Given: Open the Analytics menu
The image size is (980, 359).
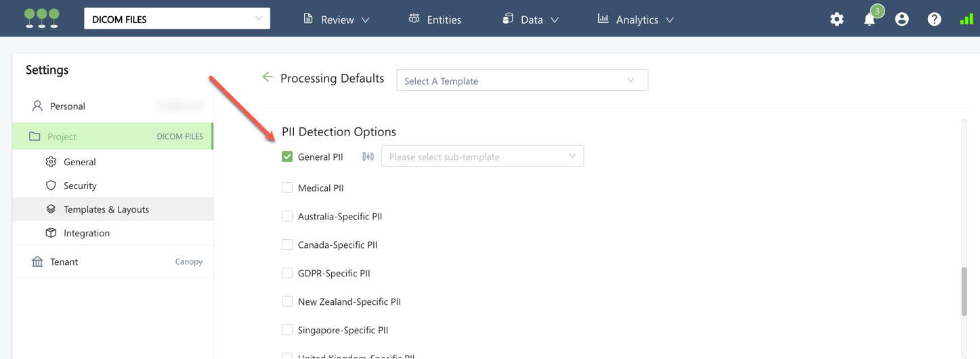Looking at the screenshot, I should 636,20.
